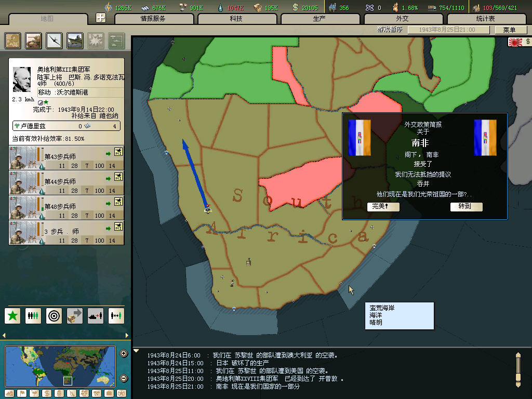The image size is (532, 399).
Task: Open the 科技 tab
Action: 237,19
